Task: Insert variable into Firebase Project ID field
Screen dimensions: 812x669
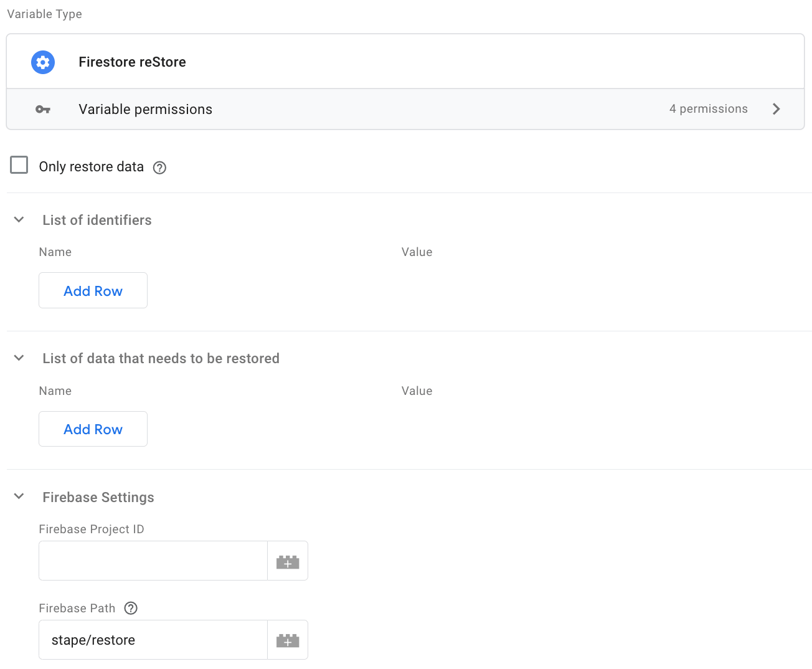Action: click(x=288, y=561)
